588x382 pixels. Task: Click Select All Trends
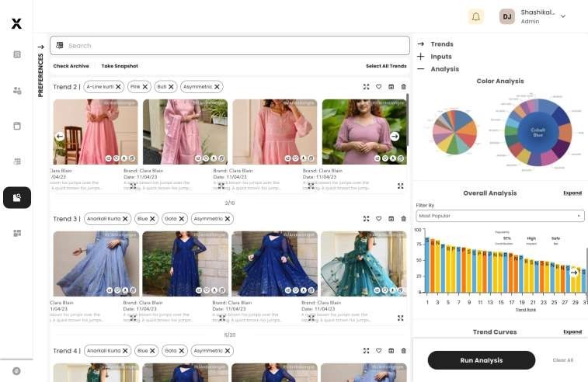pyautogui.click(x=386, y=66)
